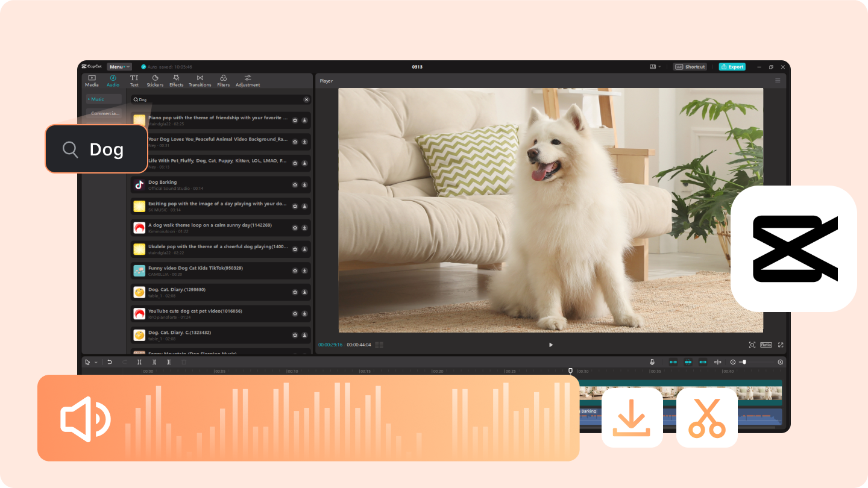Clear the Dog search field
Image resolution: width=868 pixels, height=488 pixels.
306,99
